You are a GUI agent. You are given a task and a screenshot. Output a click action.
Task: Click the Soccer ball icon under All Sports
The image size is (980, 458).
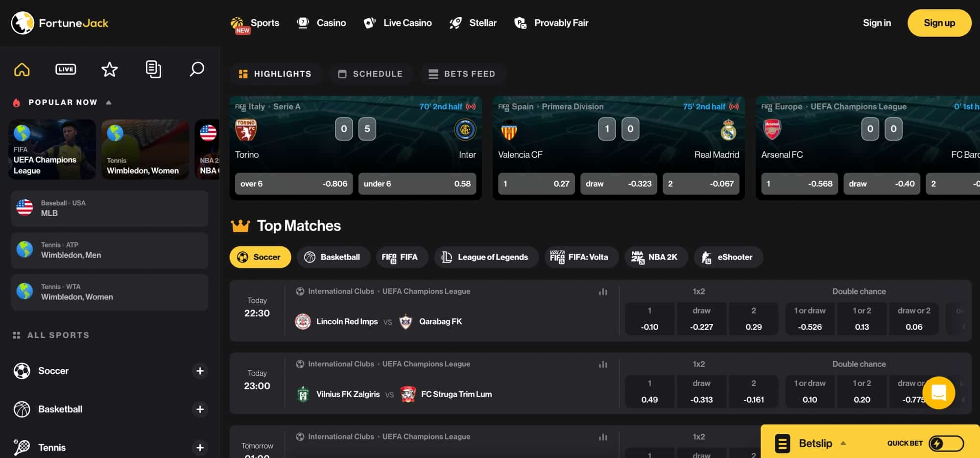point(22,371)
